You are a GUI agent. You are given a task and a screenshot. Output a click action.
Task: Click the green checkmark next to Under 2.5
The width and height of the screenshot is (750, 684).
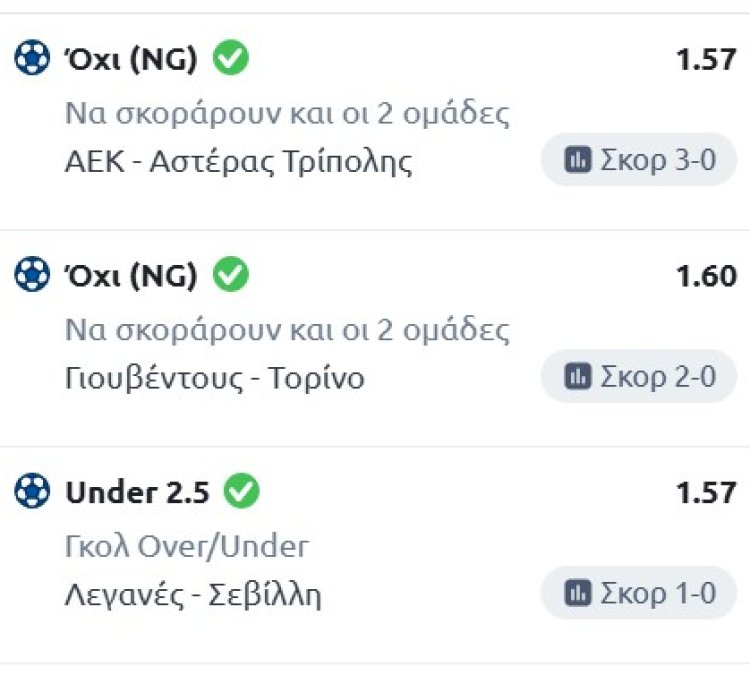241,491
